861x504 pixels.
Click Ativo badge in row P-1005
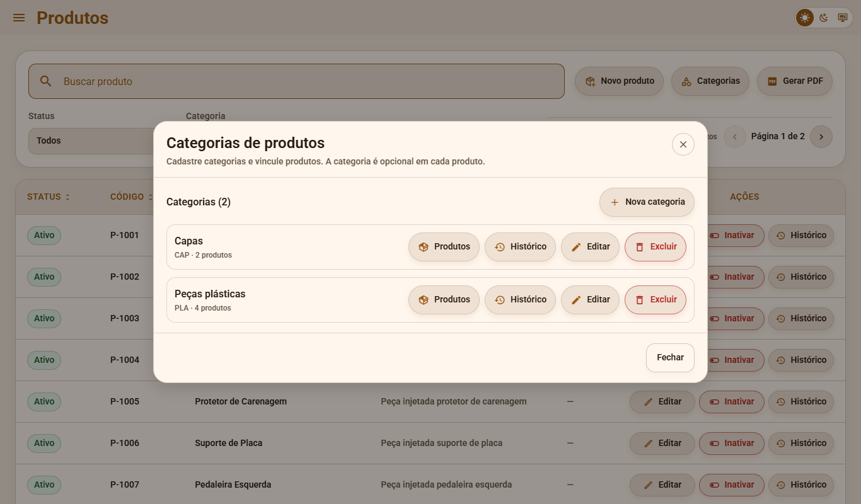point(44,402)
